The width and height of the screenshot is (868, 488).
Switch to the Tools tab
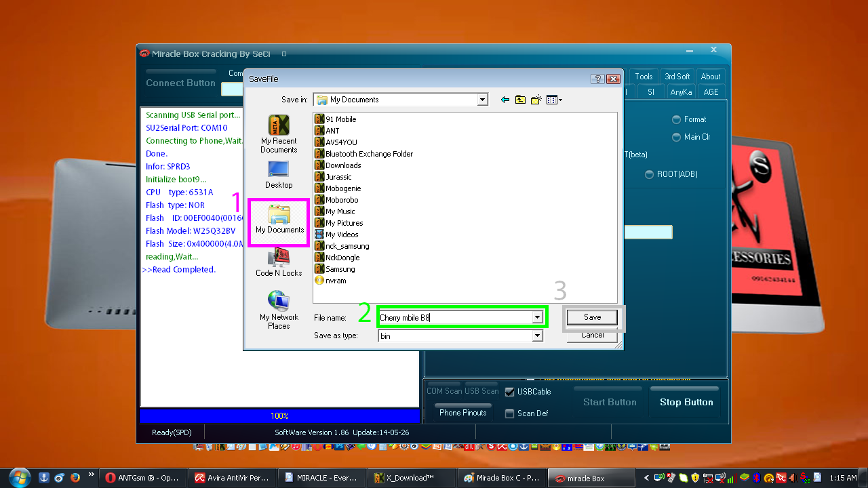[x=644, y=77]
